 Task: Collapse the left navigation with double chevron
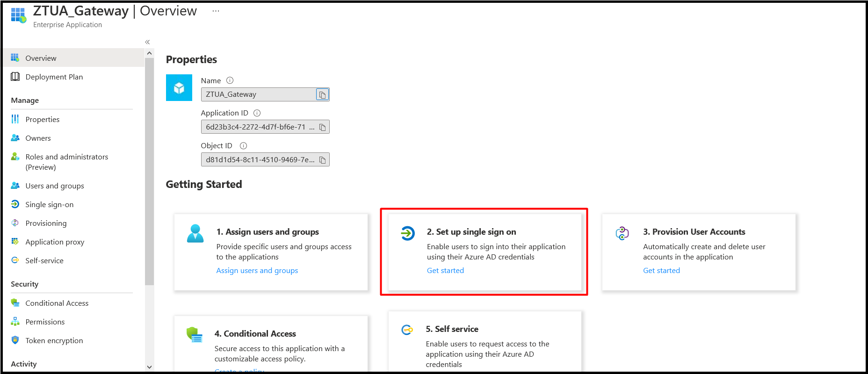[x=147, y=42]
